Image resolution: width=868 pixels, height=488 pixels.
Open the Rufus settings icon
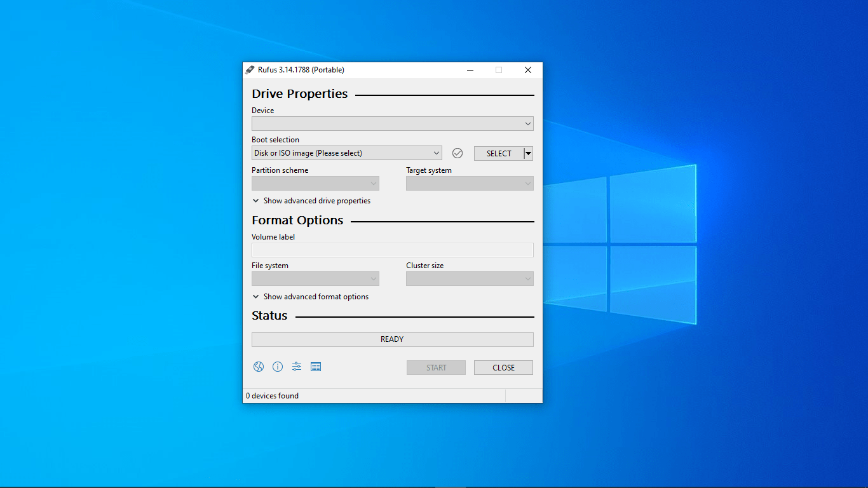(297, 367)
